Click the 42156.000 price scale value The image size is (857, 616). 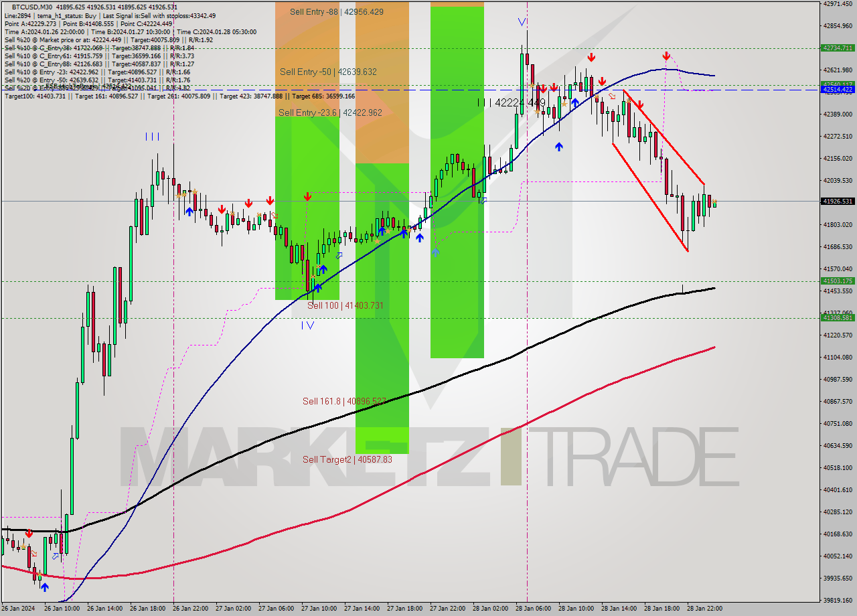coord(838,159)
